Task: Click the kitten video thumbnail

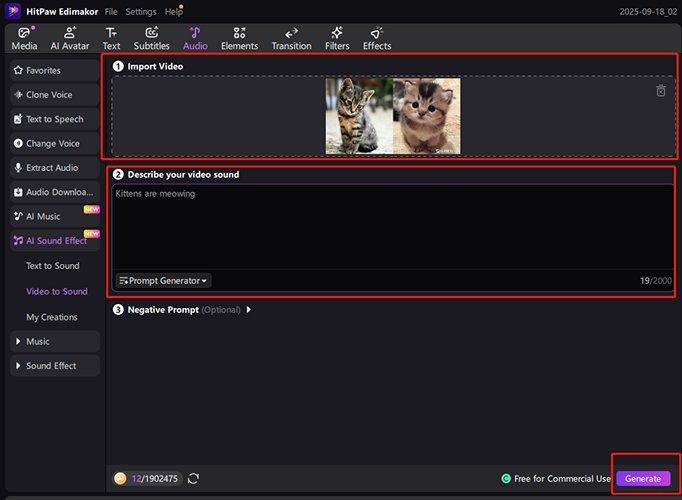Action: (393, 116)
